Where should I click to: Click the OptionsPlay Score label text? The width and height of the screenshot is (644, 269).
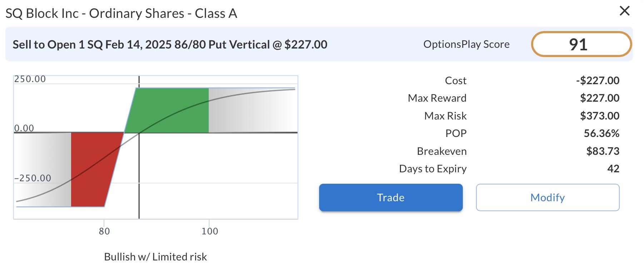466,45
